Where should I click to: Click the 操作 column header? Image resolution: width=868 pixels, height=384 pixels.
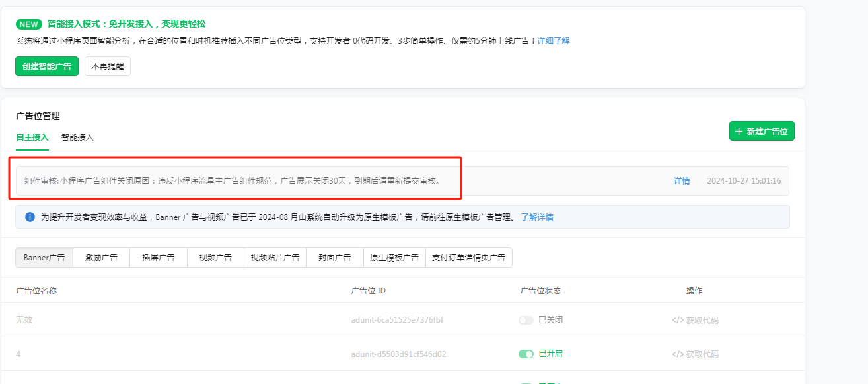(694, 291)
